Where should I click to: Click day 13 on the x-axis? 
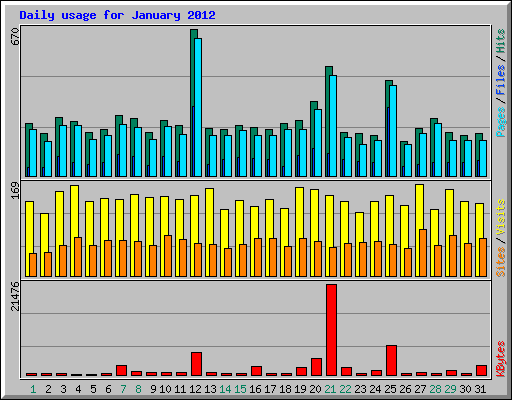210,389
